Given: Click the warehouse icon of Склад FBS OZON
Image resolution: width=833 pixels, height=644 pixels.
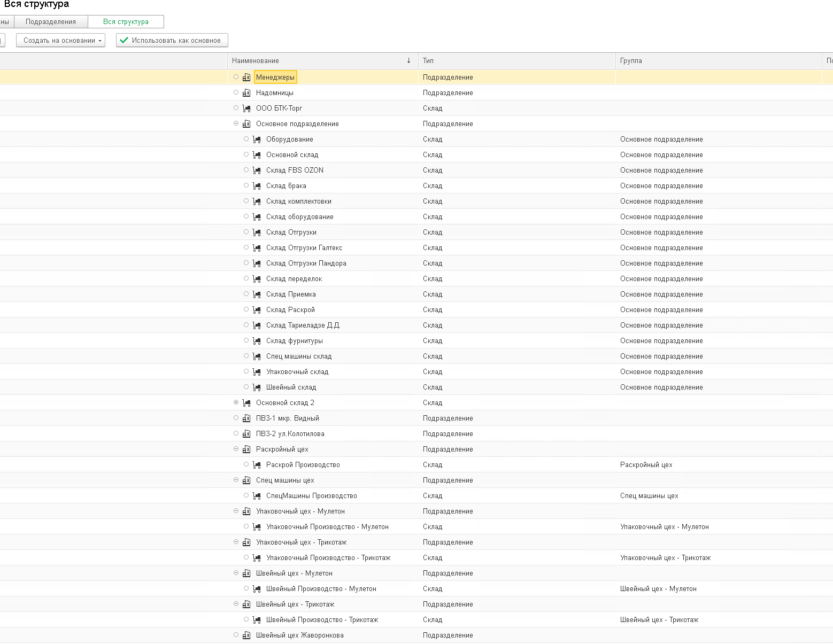Looking at the screenshot, I should click(x=257, y=170).
